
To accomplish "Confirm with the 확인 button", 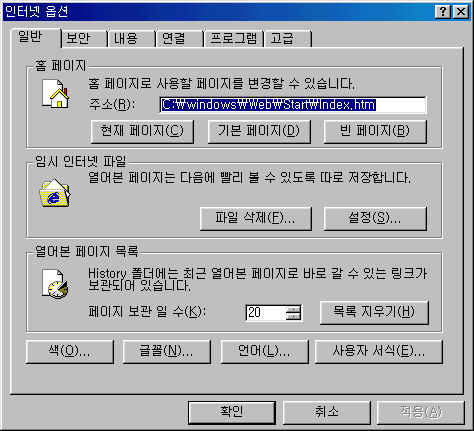I will click(232, 412).
